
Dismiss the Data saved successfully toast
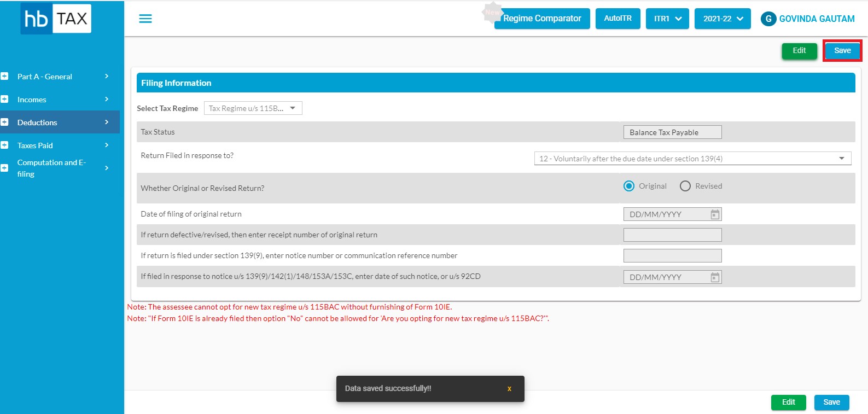tap(509, 389)
